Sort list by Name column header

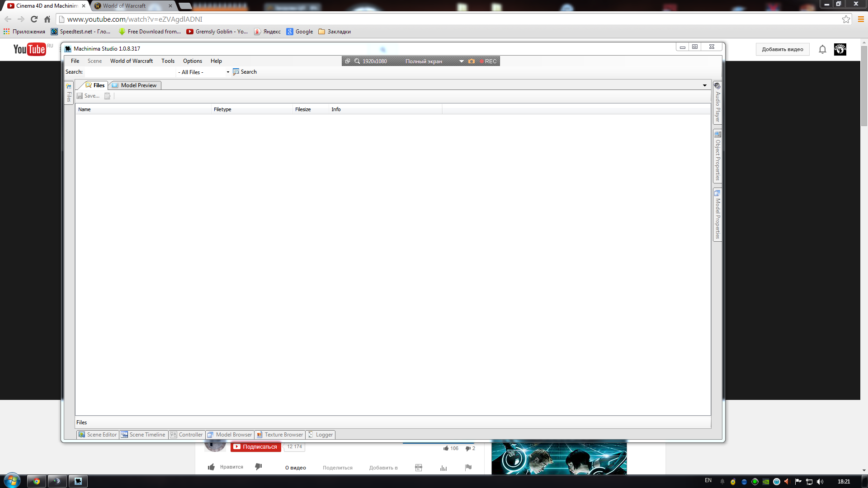(x=143, y=109)
